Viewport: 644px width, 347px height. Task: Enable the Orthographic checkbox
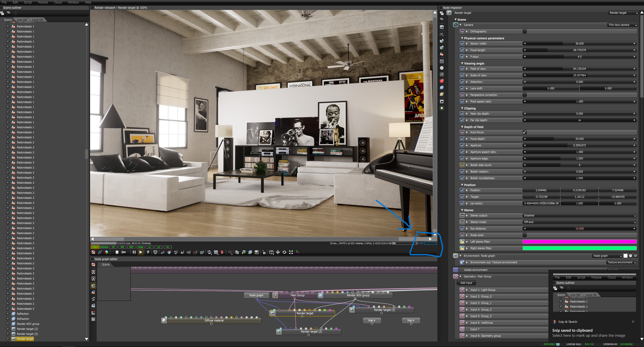pos(525,31)
